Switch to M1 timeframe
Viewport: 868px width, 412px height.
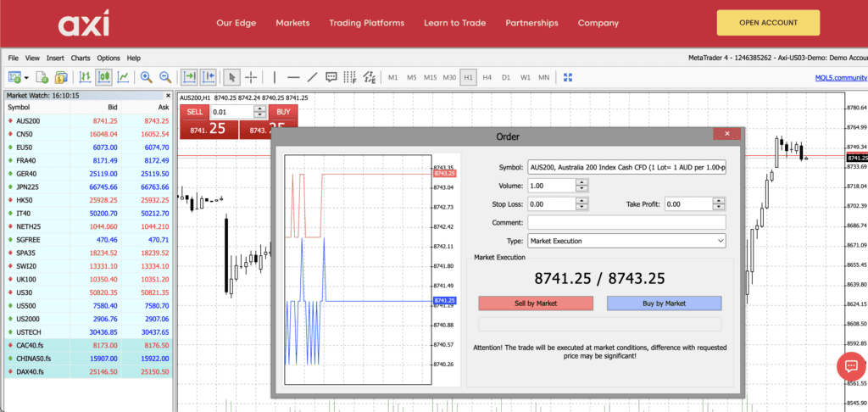click(x=393, y=77)
